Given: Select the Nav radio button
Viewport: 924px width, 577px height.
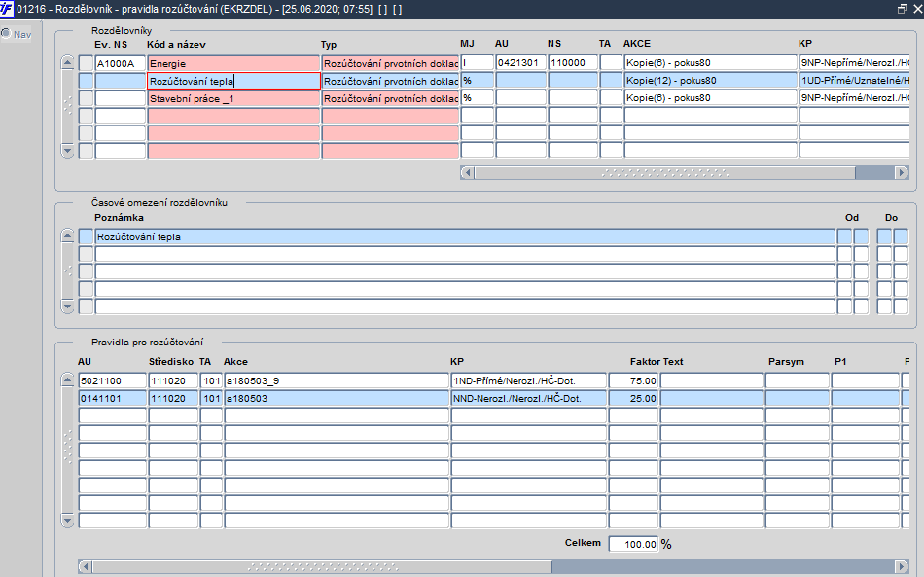Looking at the screenshot, I should [6, 34].
